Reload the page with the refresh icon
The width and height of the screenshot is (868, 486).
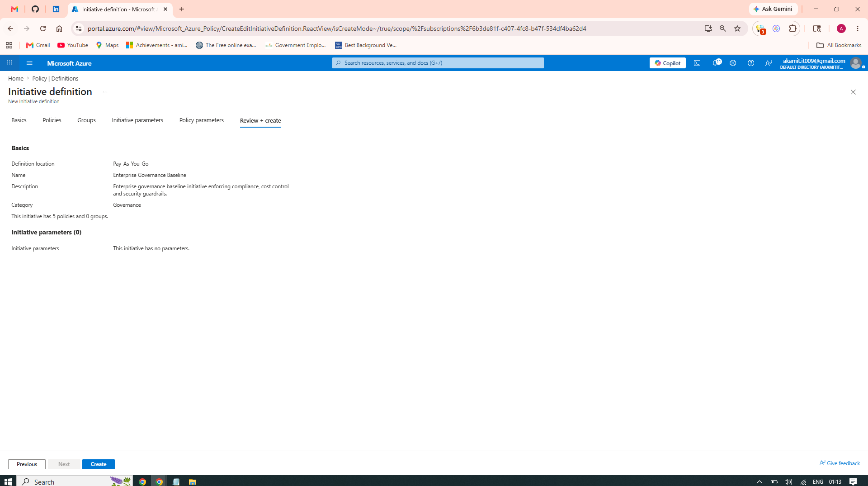click(x=43, y=29)
